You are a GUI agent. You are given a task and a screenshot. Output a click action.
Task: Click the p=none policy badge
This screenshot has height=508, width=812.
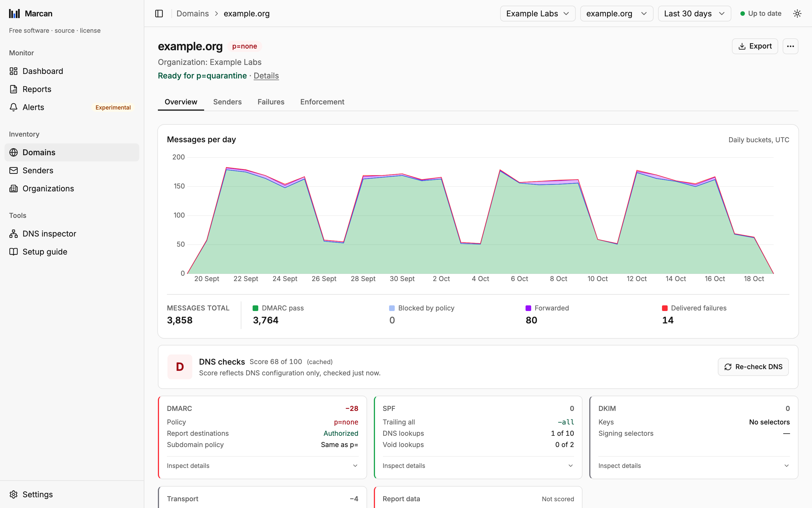tap(245, 46)
